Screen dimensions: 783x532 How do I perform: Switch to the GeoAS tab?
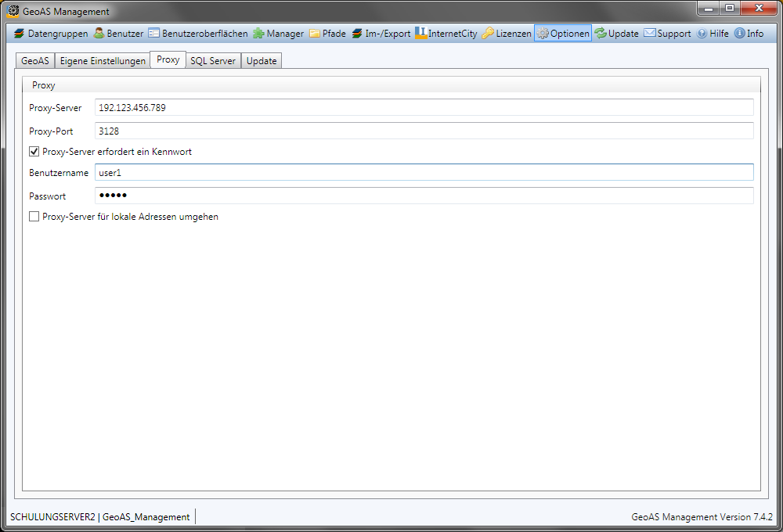[34, 61]
